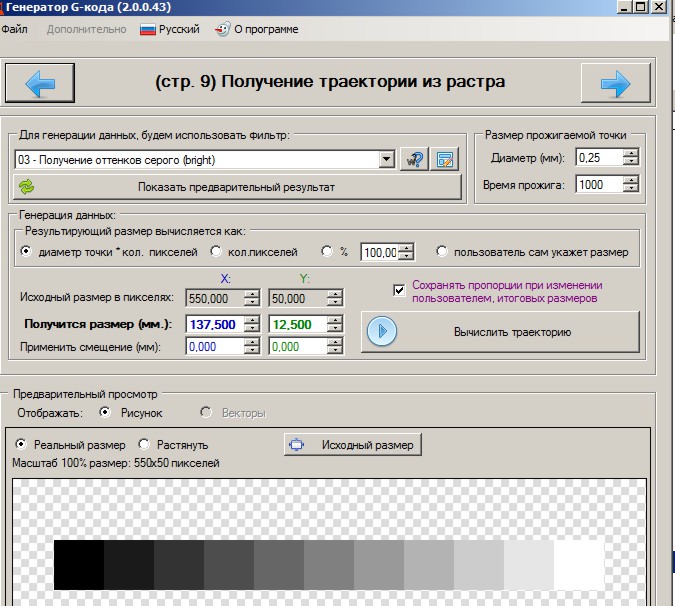
Task: Increase the X offset spinner
Action: [252, 342]
